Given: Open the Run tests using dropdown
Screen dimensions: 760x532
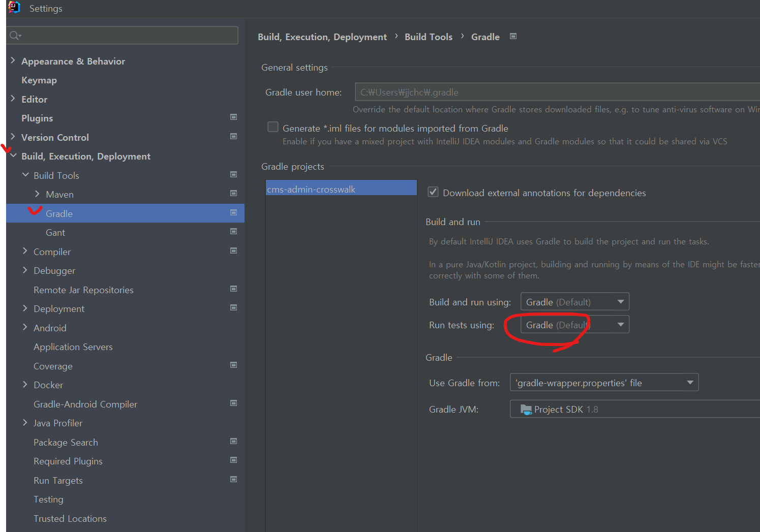Looking at the screenshot, I should pos(575,324).
